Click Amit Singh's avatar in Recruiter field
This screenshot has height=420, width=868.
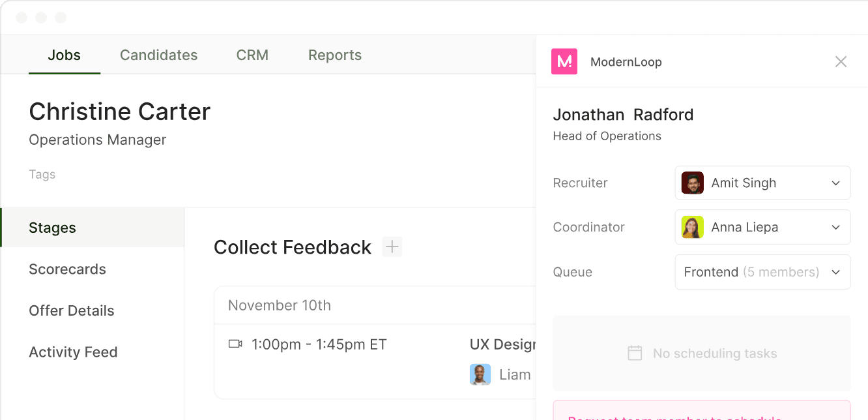[x=693, y=183]
